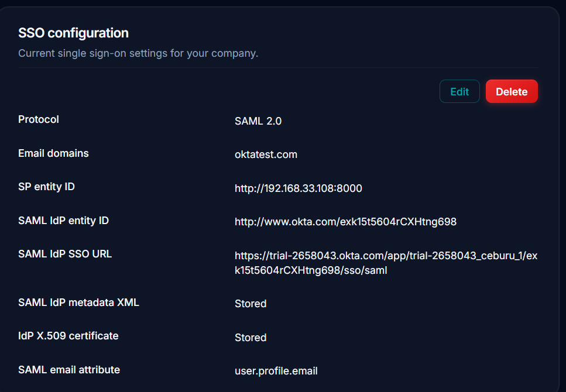Click the SP entity ID label
Screen dimensions: 566x392
46,187
